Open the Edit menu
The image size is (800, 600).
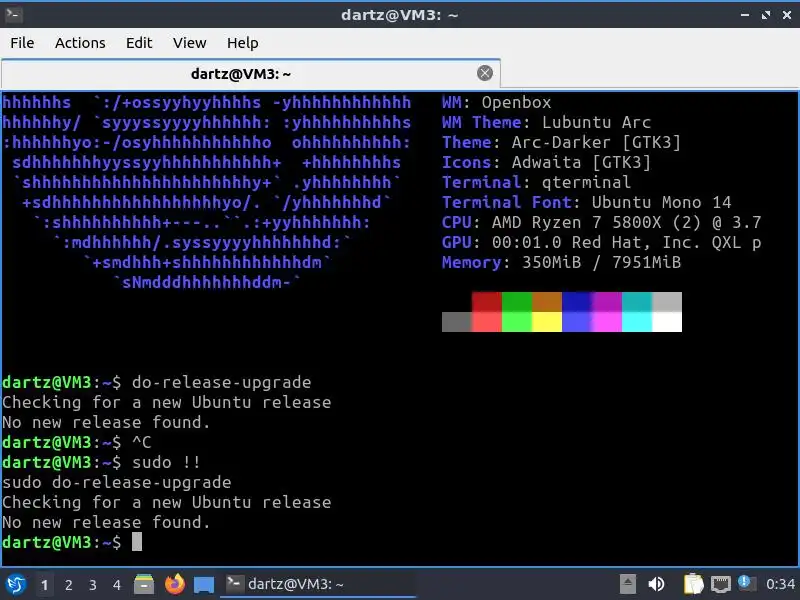[139, 43]
